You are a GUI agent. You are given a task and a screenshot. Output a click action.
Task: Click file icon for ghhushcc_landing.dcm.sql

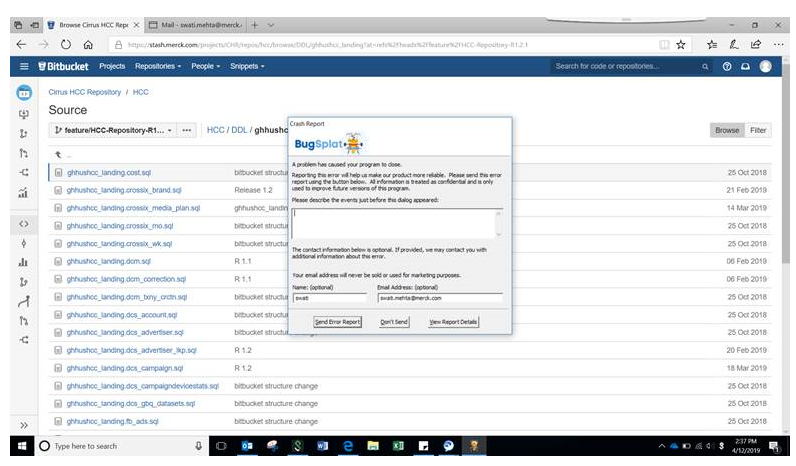(58, 261)
